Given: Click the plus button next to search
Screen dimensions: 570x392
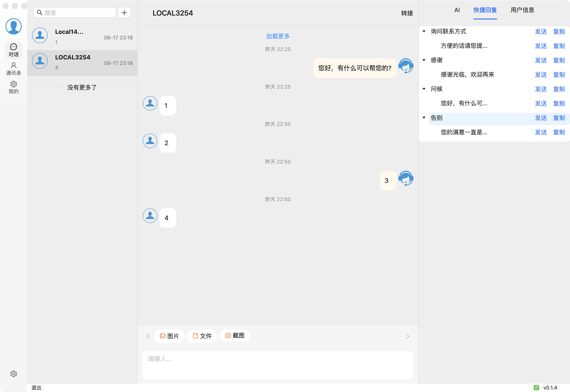Looking at the screenshot, I should [124, 13].
